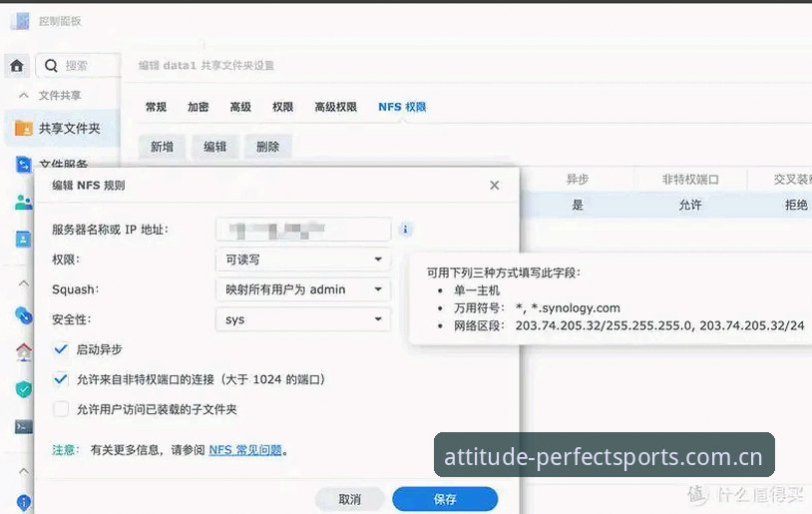Open the Control Panel home icon
This screenshot has height=514, width=812.
(x=17, y=66)
